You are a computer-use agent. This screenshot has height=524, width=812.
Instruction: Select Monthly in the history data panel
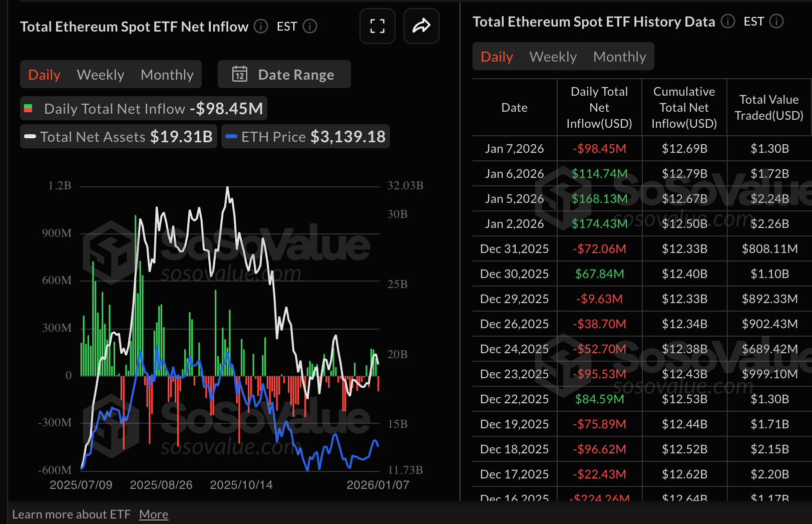click(x=620, y=56)
